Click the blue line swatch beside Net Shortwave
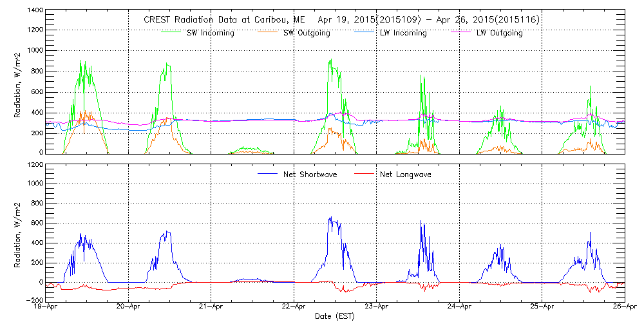This screenshot has width=644, height=322. [x=269, y=174]
